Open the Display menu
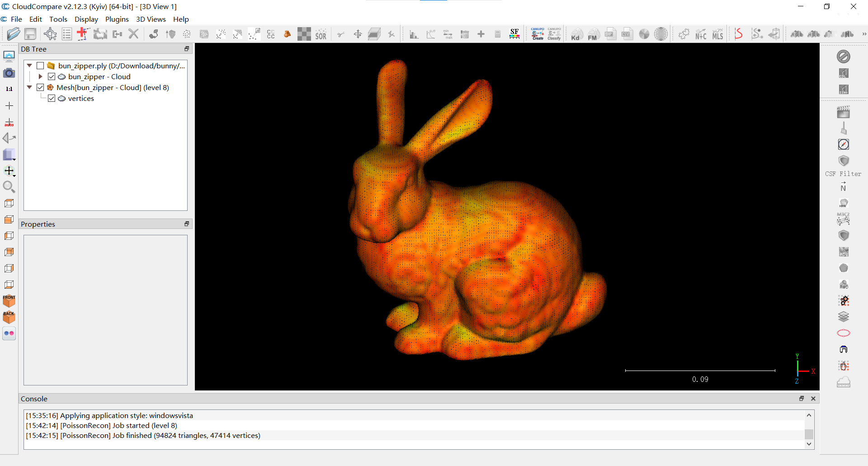868x466 pixels. coord(86,19)
